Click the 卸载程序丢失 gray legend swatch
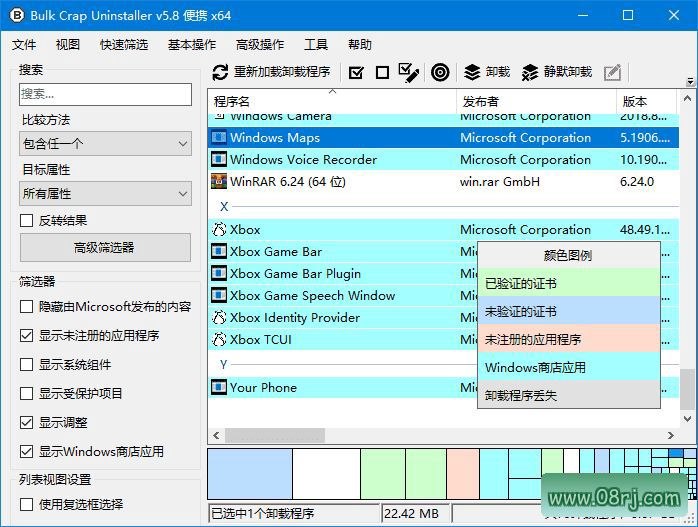This screenshot has width=698, height=527. pos(568,394)
